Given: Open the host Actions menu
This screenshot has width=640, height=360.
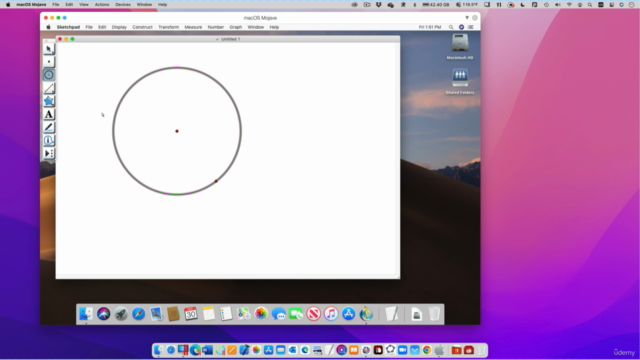Looking at the screenshot, I should click(x=102, y=4).
